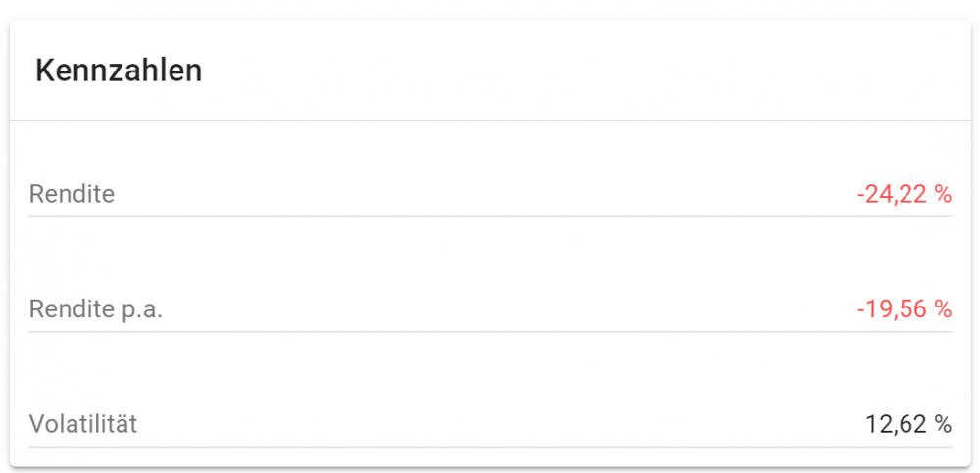Click the 12,62 % volatility value

pyautogui.click(x=907, y=424)
